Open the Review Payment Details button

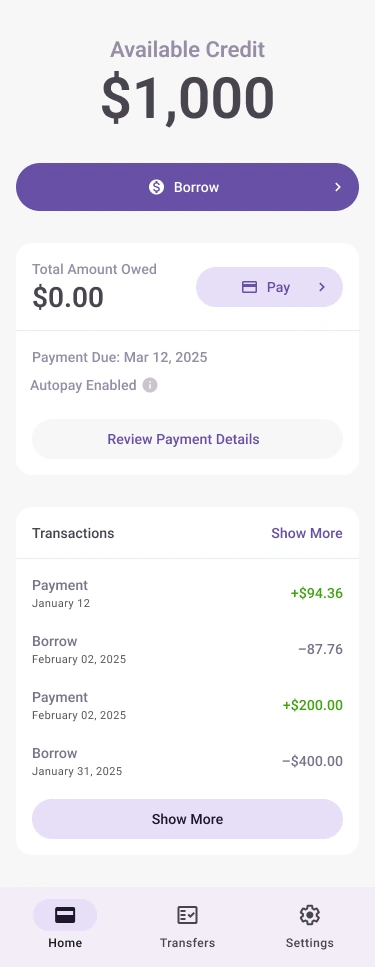[188, 439]
